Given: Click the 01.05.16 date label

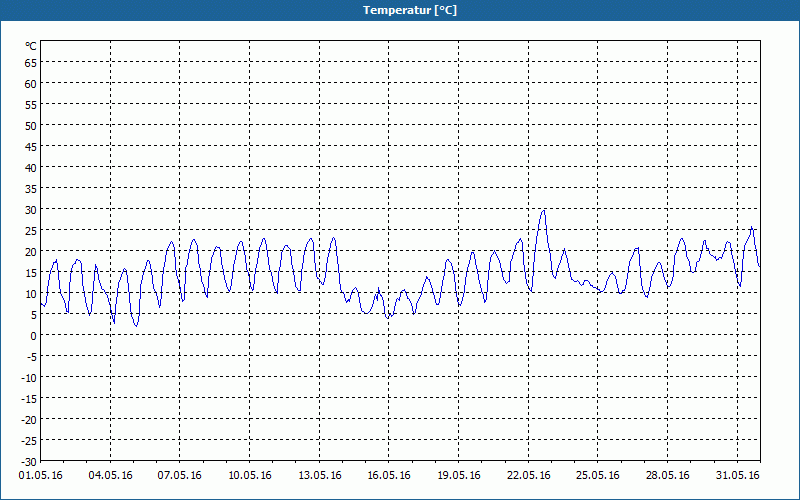Looking at the screenshot, I should point(41,476).
